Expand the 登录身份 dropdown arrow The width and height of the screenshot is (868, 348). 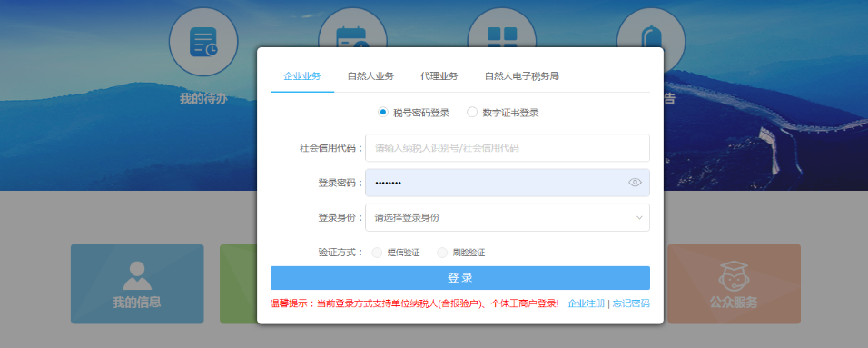pyautogui.click(x=639, y=218)
